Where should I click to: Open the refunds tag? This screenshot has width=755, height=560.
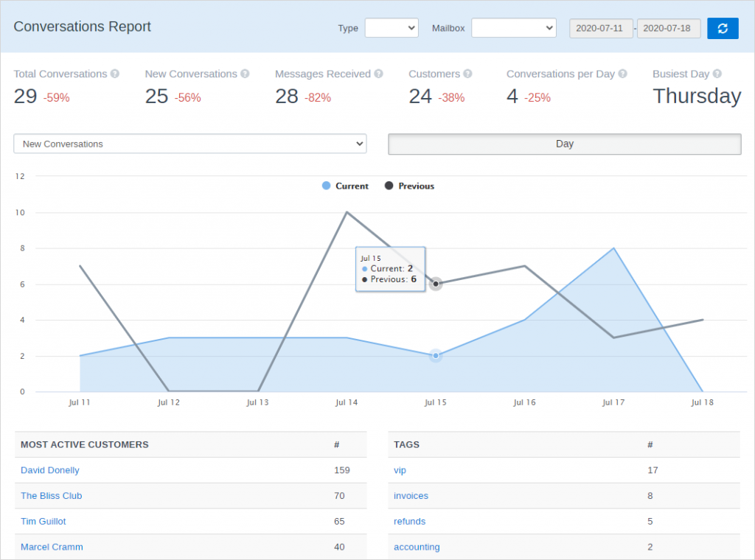(409, 521)
